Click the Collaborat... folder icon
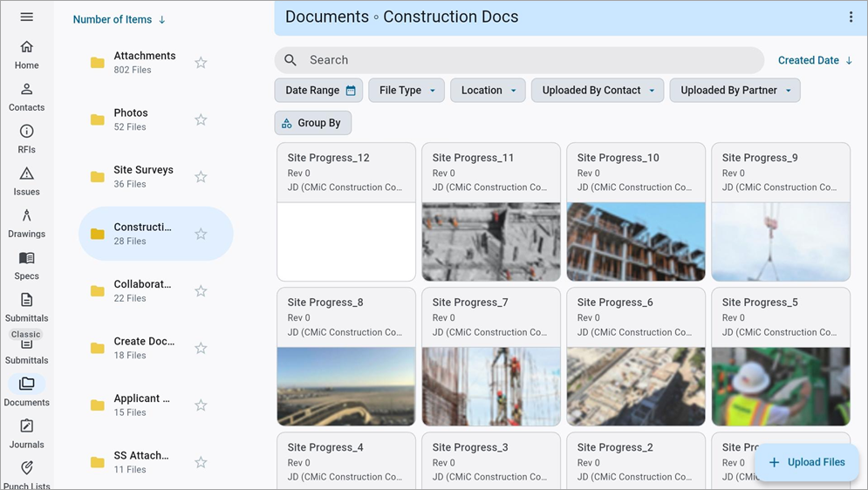This screenshot has height=490, width=868. [98, 291]
